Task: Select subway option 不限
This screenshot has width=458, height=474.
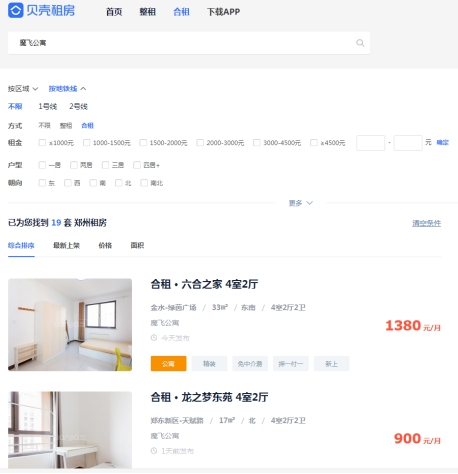Action: (15, 106)
